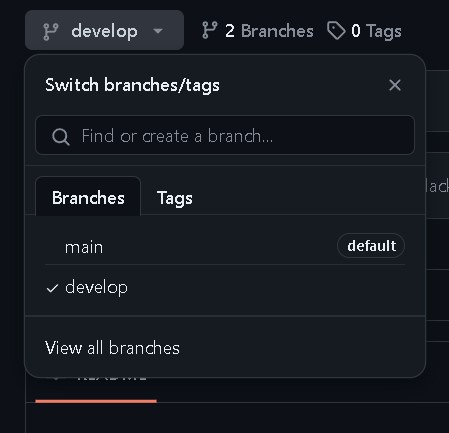Open the 0 Tags link
The height and width of the screenshot is (433, 449).
point(364,31)
